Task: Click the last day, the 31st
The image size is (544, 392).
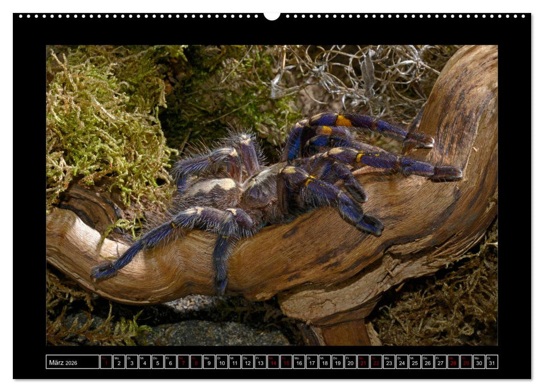Action: coord(492,362)
